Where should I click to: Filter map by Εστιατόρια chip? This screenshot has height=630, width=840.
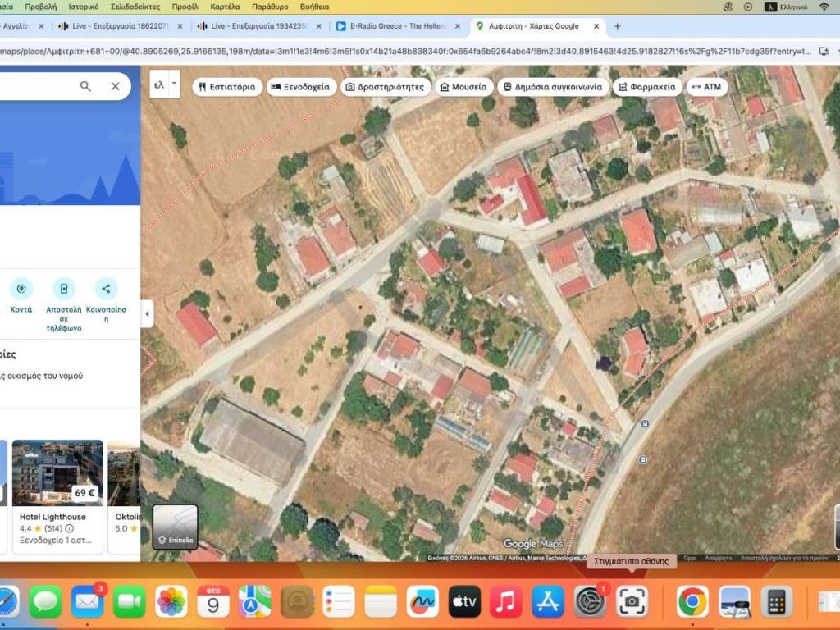(227, 87)
